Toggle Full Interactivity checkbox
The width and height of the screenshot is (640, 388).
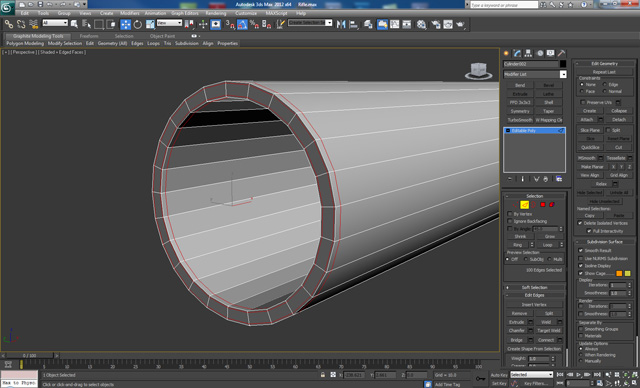click(589, 231)
